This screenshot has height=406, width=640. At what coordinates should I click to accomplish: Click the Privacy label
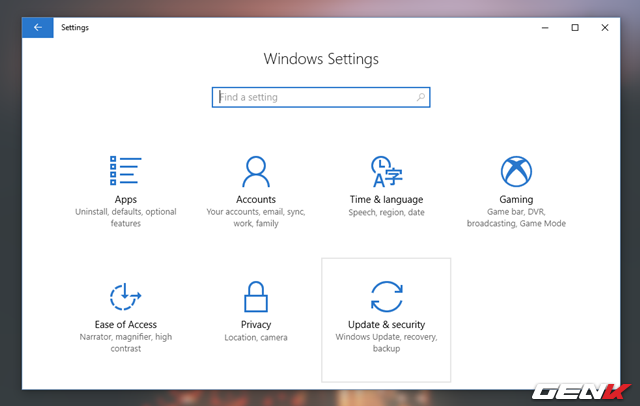pyautogui.click(x=256, y=324)
